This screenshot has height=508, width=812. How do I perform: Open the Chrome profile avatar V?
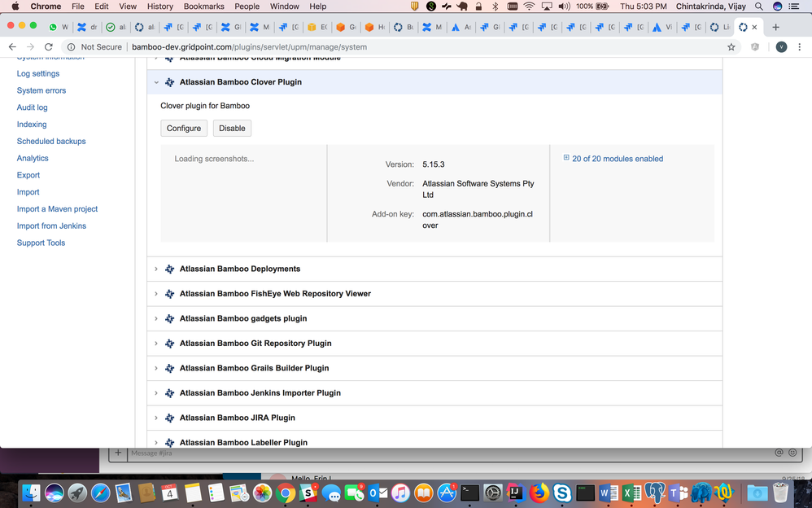pos(781,47)
